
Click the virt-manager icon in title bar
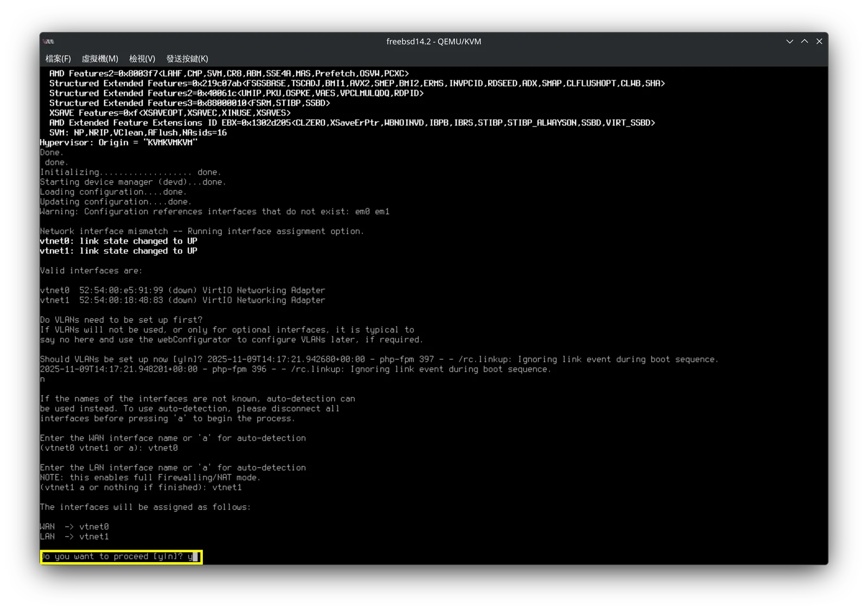[49, 42]
